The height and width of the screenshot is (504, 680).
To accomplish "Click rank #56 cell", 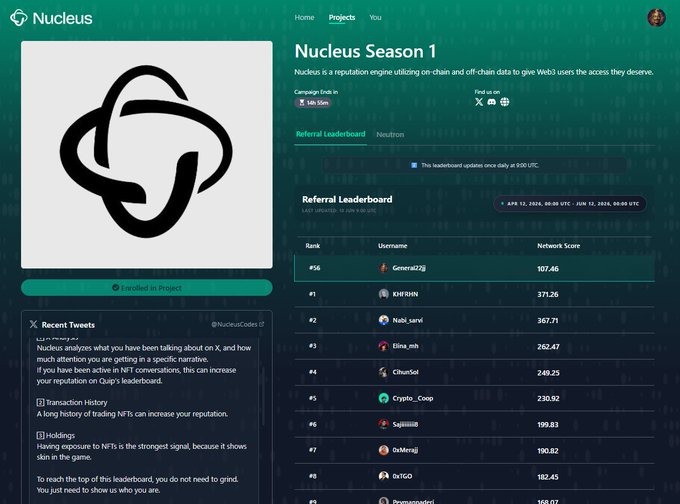I will click(x=314, y=268).
